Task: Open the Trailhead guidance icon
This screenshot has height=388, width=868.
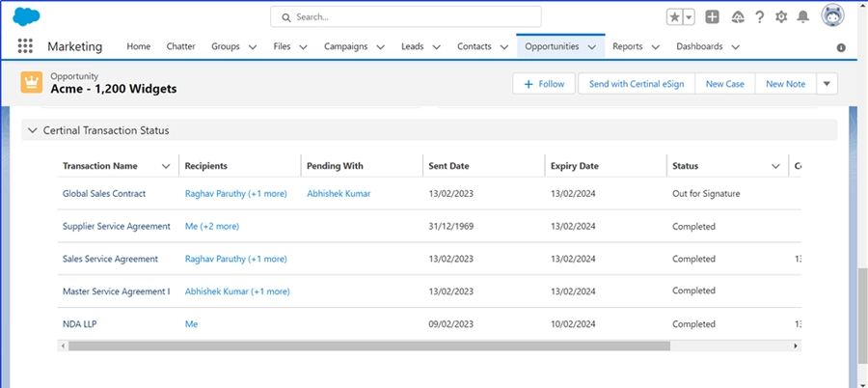Action: pyautogui.click(x=738, y=17)
